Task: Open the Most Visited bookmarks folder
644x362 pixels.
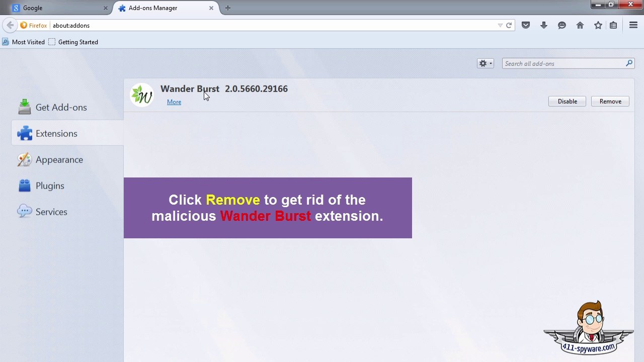Action: pos(24,42)
